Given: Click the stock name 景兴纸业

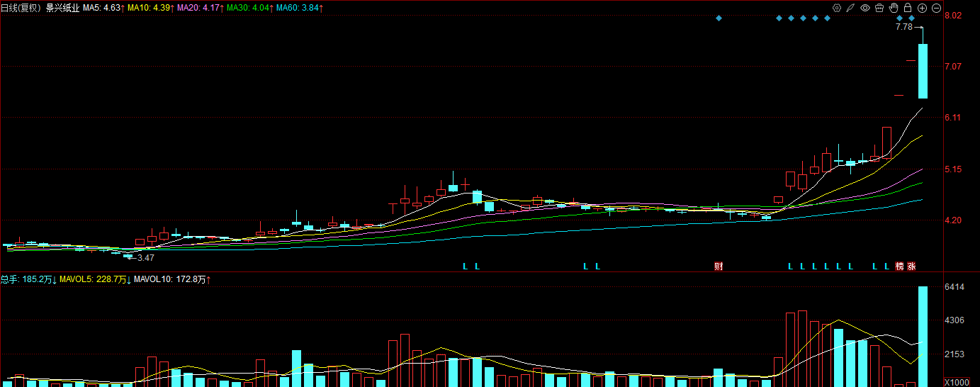Looking at the screenshot, I should (x=63, y=8).
